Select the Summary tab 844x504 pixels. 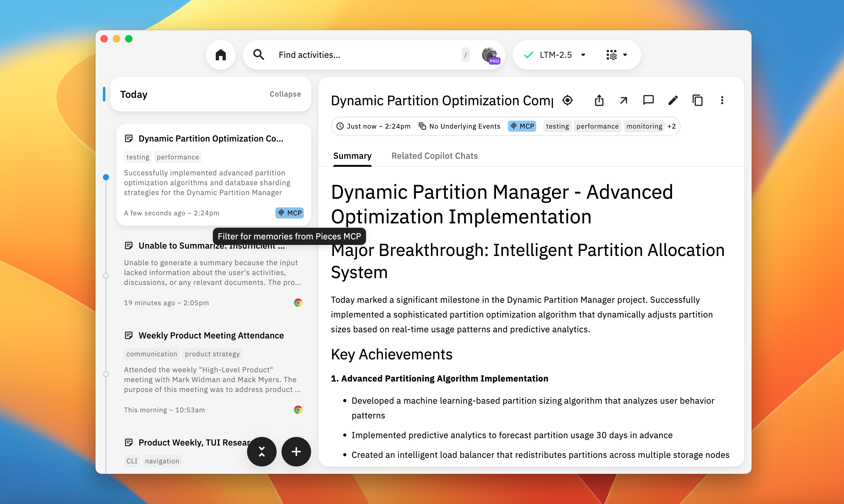(352, 156)
